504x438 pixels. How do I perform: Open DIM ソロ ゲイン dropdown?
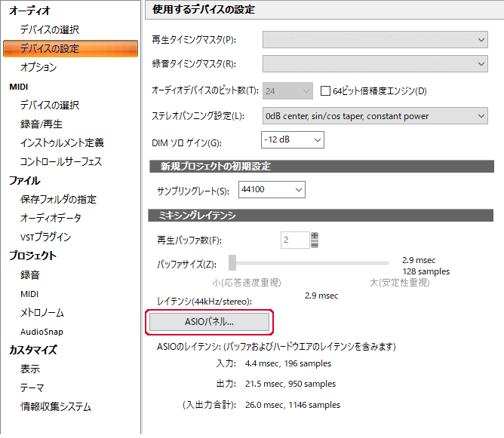coord(293,139)
